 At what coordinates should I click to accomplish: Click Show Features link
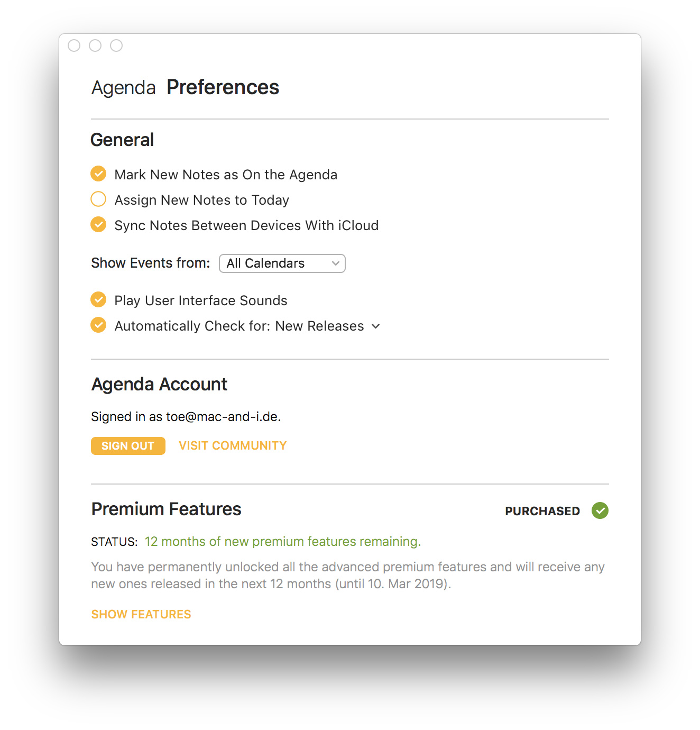point(141,614)
